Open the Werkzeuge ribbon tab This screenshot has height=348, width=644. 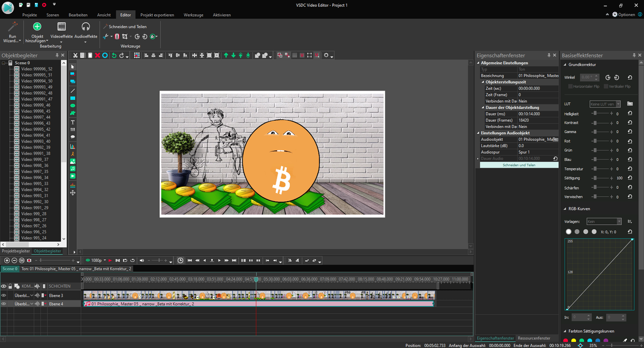(193, 15)
